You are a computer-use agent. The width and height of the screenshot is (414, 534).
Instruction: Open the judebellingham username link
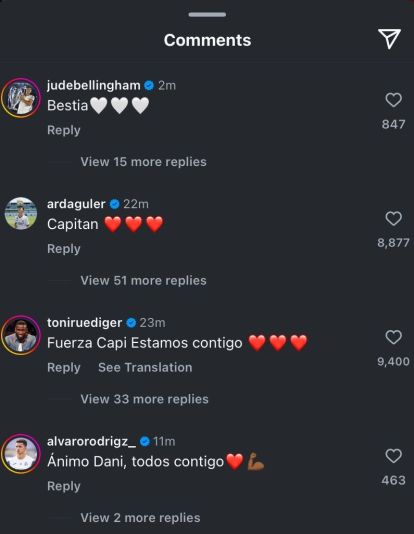pos(94,85)
